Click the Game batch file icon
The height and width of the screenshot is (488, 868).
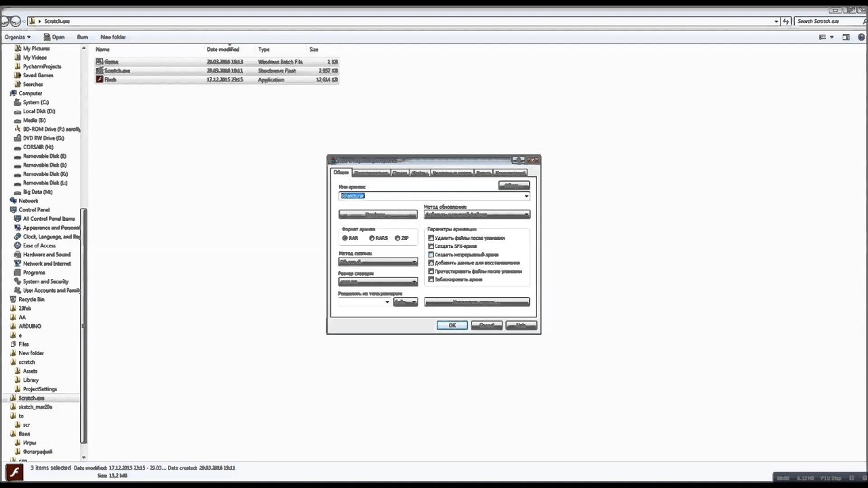[x=100, y=62]
